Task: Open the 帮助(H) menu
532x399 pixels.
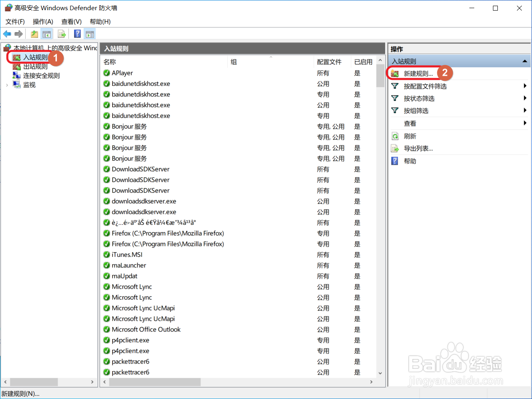Action: pyautogui.click(x=100, y=22)
